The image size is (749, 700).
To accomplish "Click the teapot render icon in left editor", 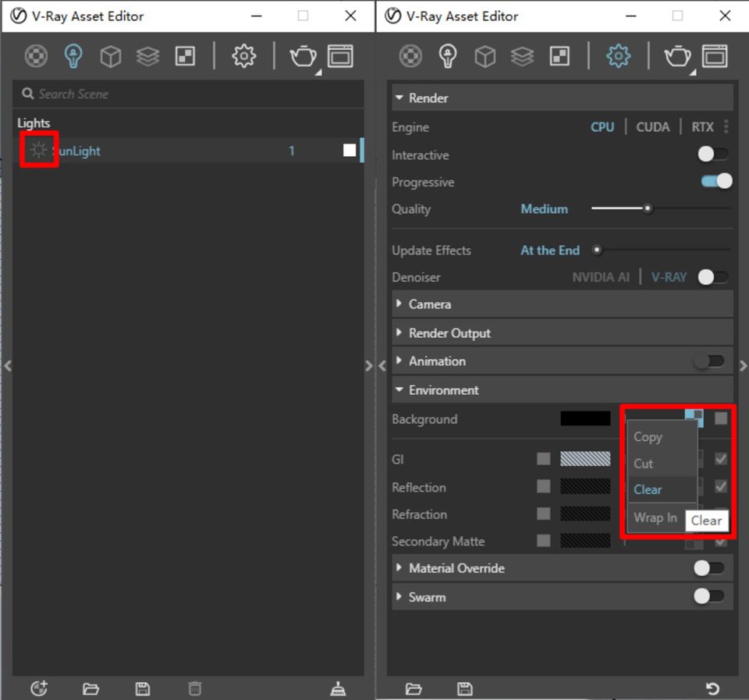I will pos(303,56).
